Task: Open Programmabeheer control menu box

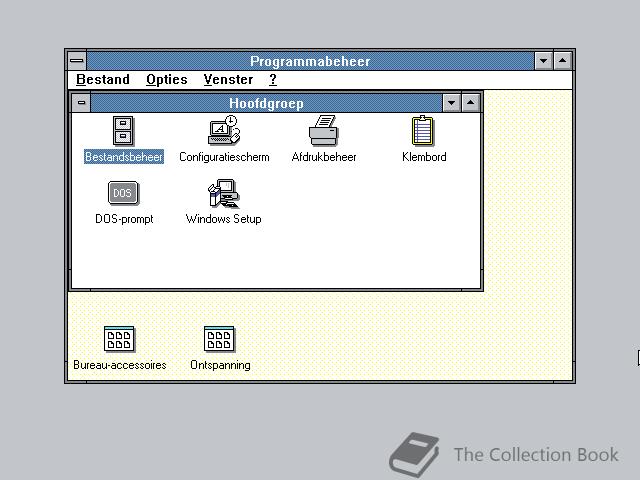Action: click(77, 61)
